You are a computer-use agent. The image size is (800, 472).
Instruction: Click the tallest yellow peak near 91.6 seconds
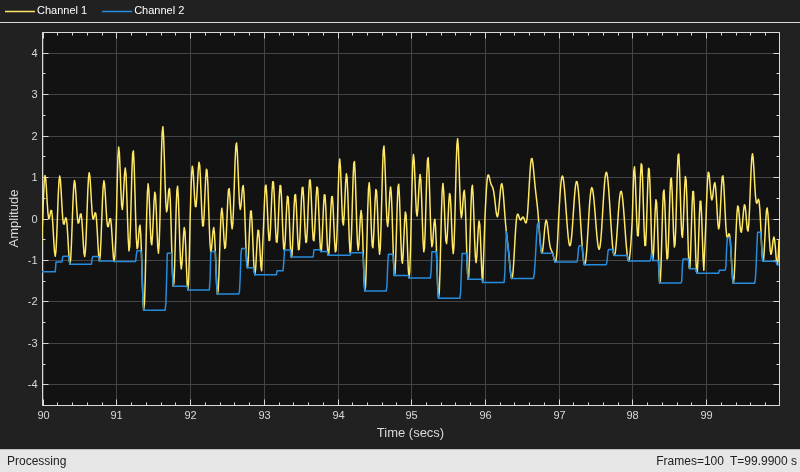click(163, 128)
